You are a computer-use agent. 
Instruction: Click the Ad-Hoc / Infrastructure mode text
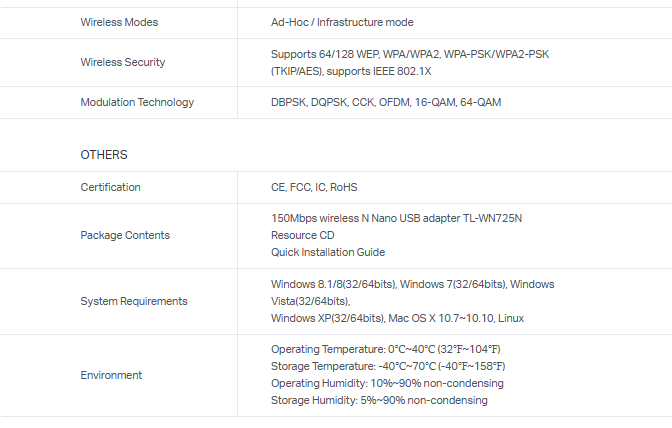tap(342, 22)
